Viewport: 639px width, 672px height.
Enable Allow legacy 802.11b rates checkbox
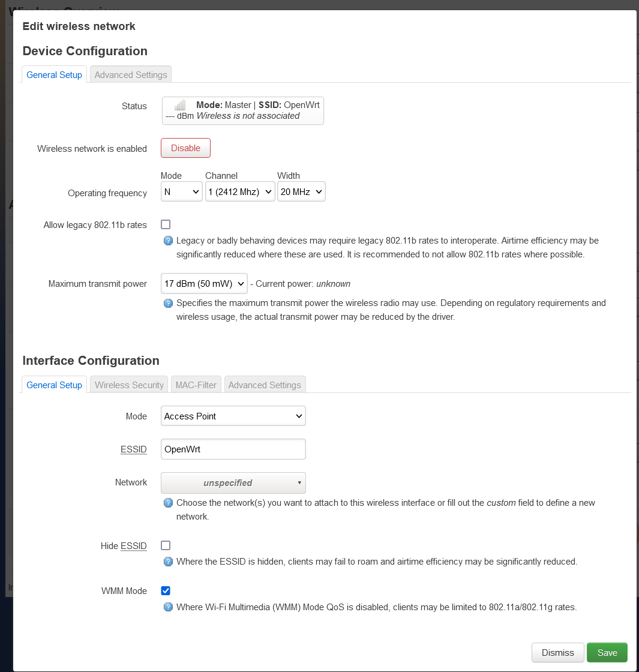(166, 224)
